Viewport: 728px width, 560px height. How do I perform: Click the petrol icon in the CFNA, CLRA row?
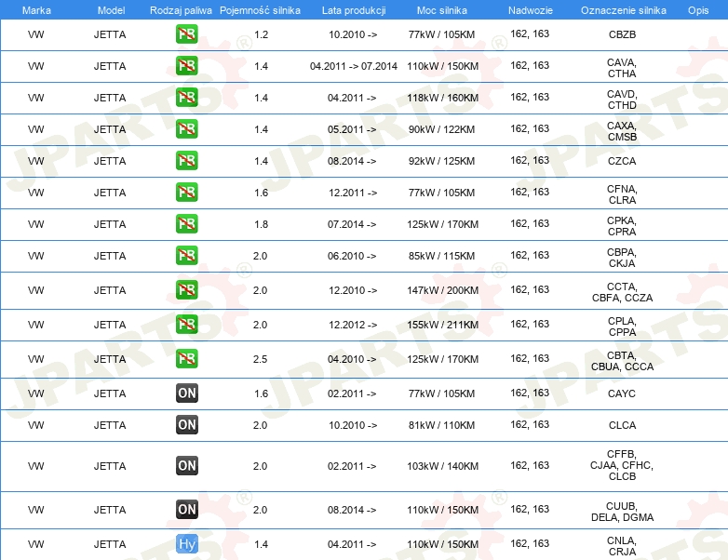coord(186,192)
